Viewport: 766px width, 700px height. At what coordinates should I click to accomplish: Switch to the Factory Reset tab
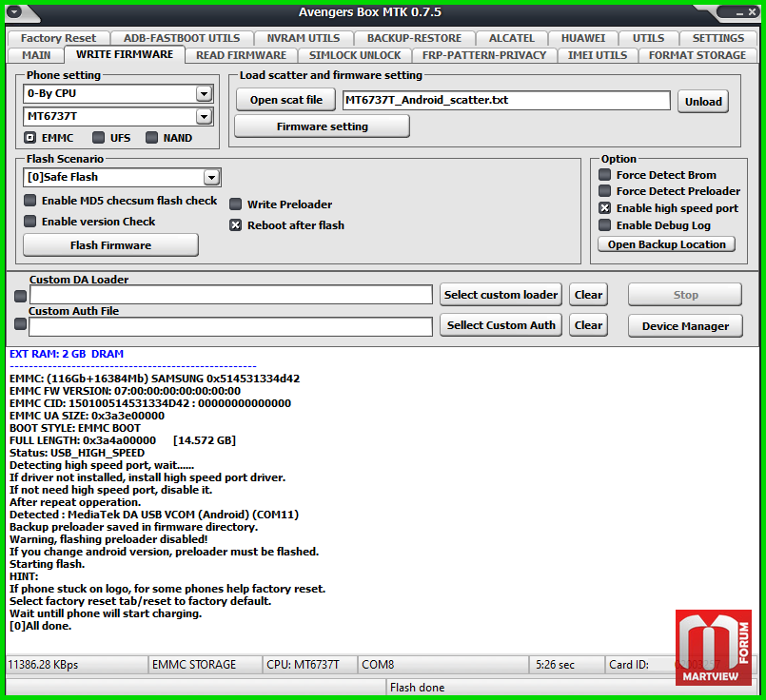[x=58, y=38]
